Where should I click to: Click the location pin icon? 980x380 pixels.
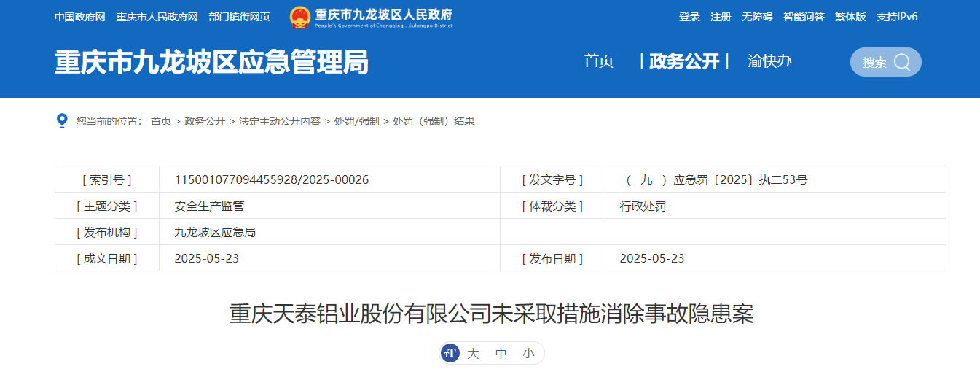pyautogui.click(x=62, y=120)
